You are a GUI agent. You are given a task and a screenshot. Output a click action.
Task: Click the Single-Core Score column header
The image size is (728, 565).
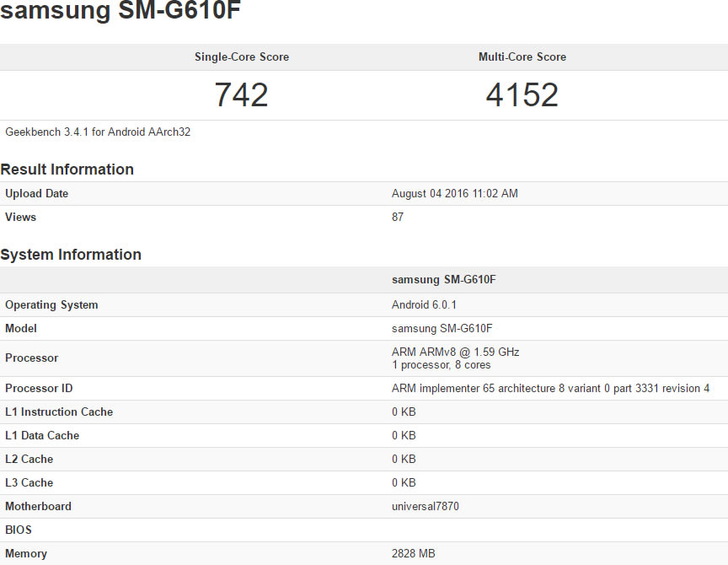(x=242, y=57)
